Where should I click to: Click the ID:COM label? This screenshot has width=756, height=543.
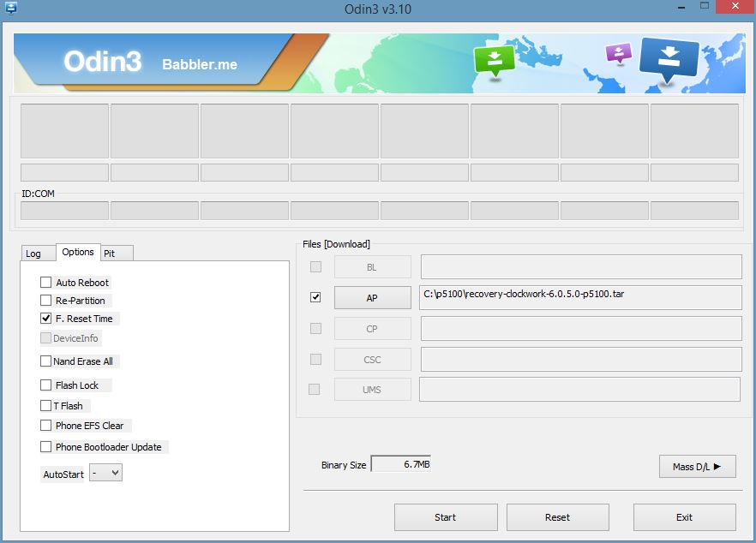pos(38,194)
